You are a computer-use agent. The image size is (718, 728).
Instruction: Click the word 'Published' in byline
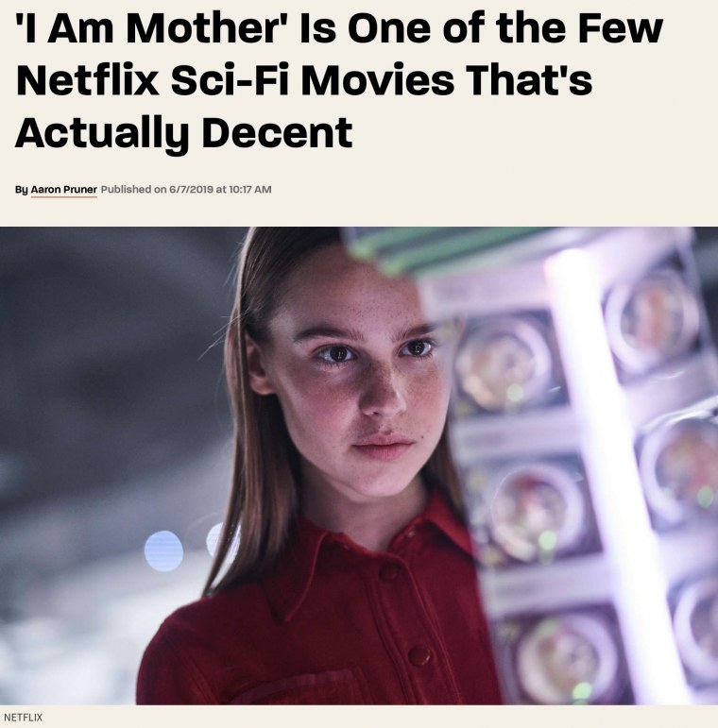pos(126,190)
